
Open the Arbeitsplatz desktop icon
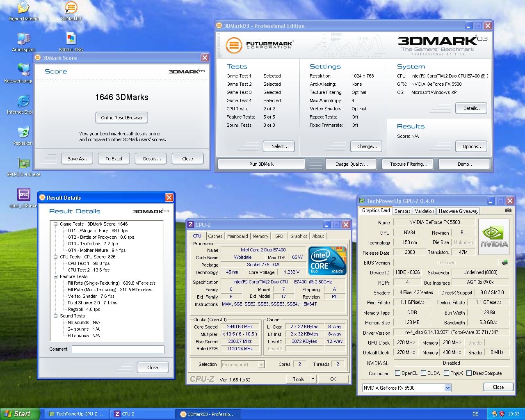23,42
